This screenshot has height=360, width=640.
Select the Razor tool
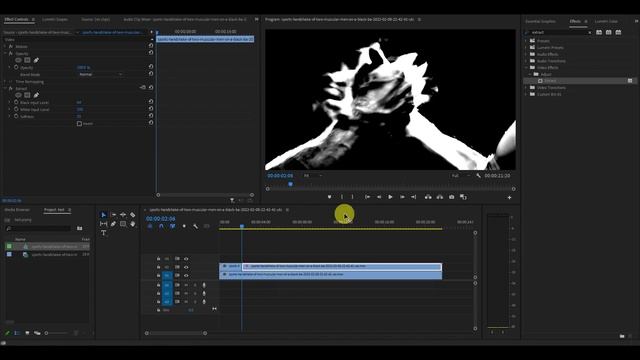(133, 215)
